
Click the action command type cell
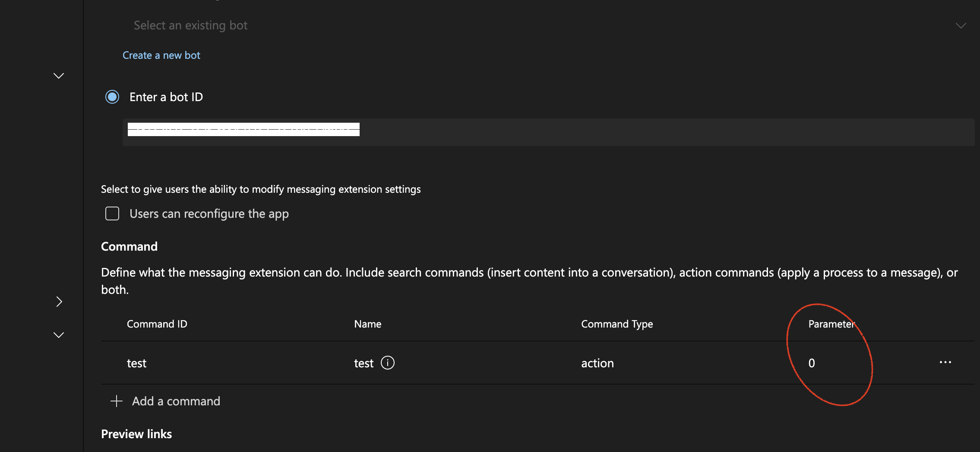pyautogui.click(x=597, y=363)
